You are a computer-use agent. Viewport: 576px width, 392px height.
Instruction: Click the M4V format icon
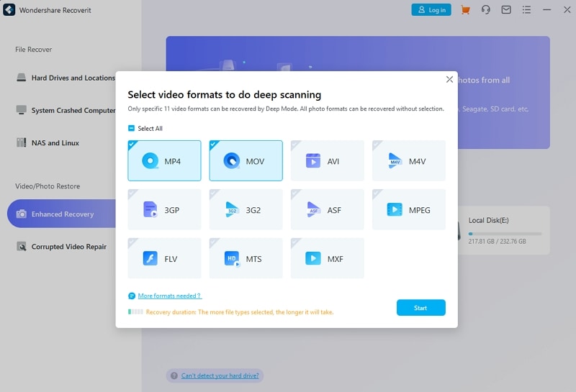pyautogui.click(x=395, y=161)
